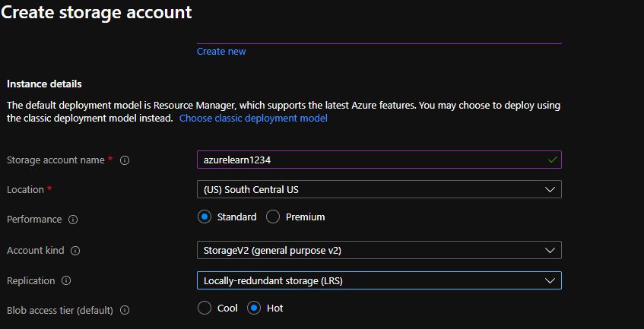
Task: Expand the Account kind dropdown
Action: (379, 250)
